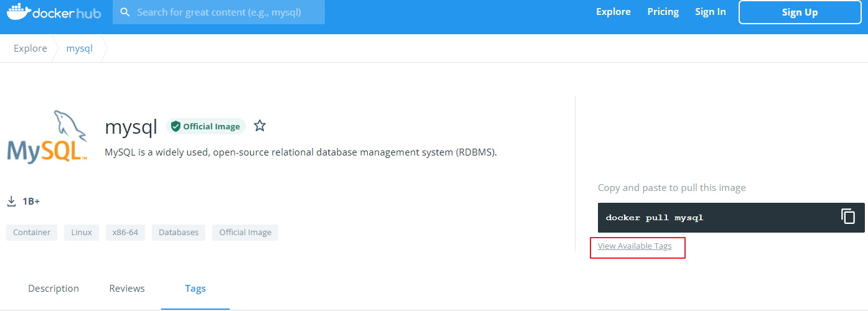This screenshot has height=311, width=868.
Task: Click the mysql repository title
Action: [x=131, y=128]
